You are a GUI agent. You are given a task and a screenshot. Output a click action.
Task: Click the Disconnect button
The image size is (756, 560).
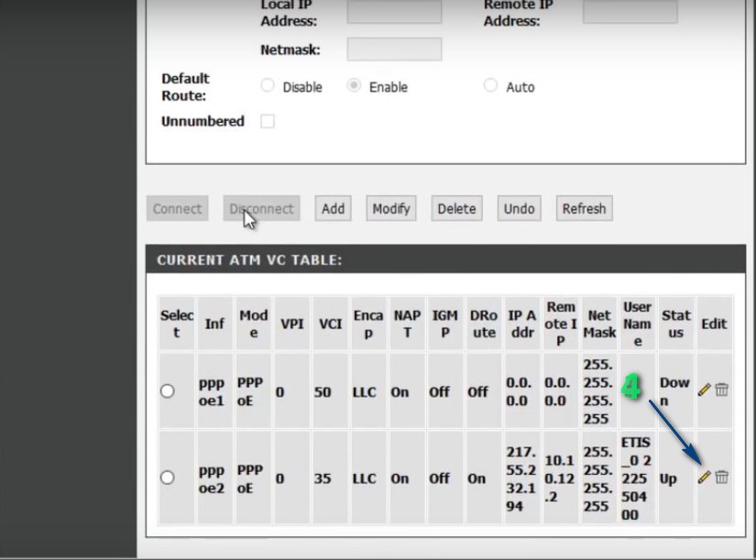tap(262, 208)
